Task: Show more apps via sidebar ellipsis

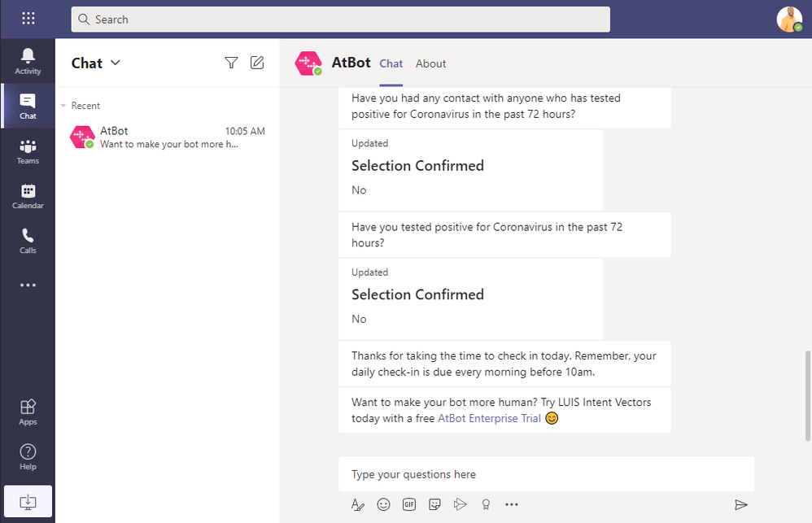Action: point(28,285)
